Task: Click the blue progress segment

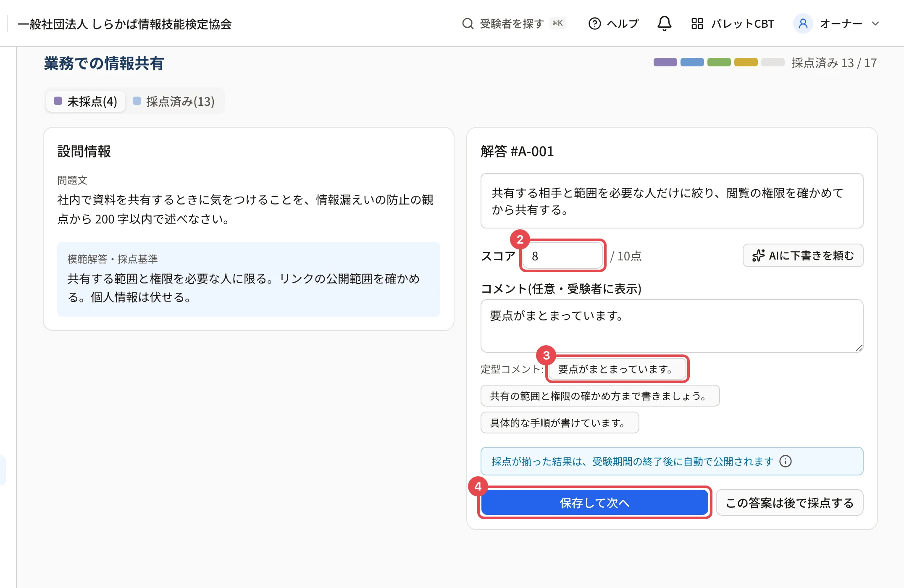Action: (x=692, y=62)
